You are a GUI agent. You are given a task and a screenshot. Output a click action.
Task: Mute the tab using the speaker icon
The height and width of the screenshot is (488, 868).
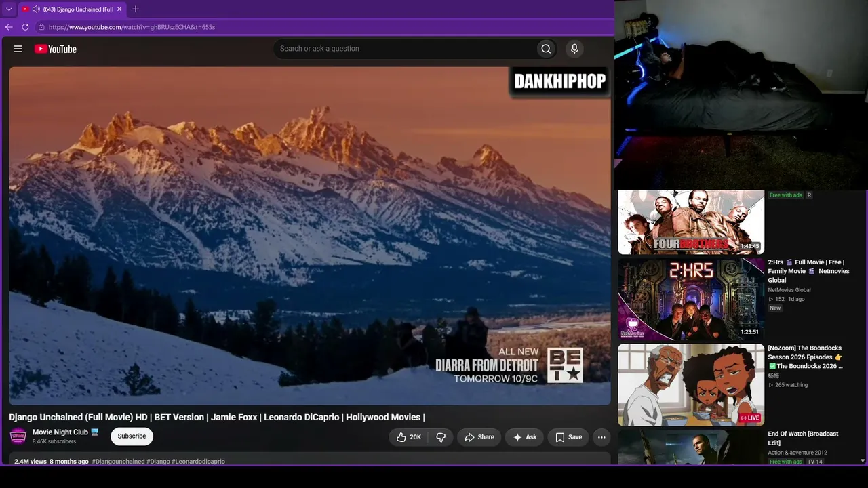36,9
